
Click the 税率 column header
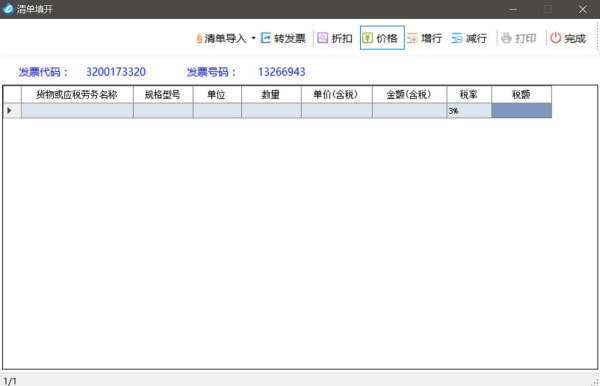pyautogui.click(x=469, y=94)
